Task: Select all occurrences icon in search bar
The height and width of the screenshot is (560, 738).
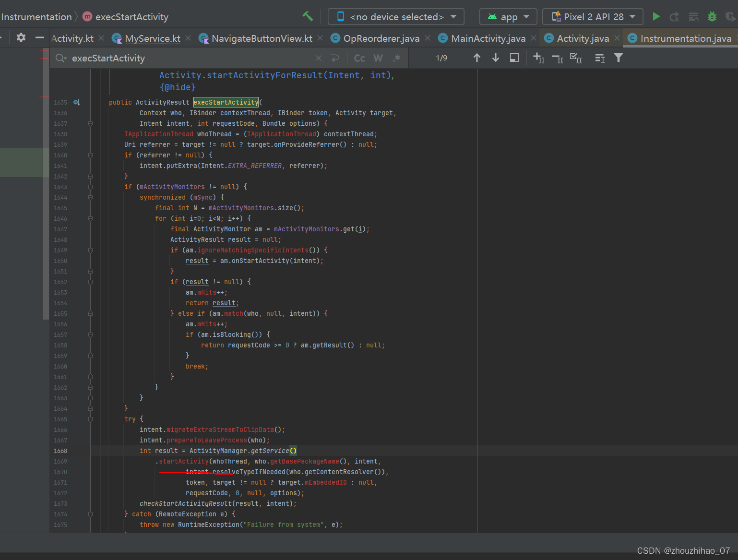Action: 576,58
